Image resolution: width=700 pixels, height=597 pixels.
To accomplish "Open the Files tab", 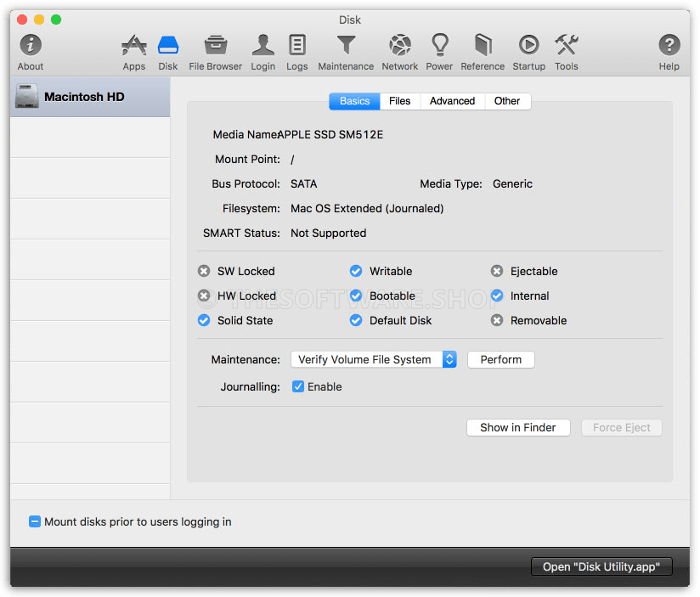I will (x=399, y=100).
